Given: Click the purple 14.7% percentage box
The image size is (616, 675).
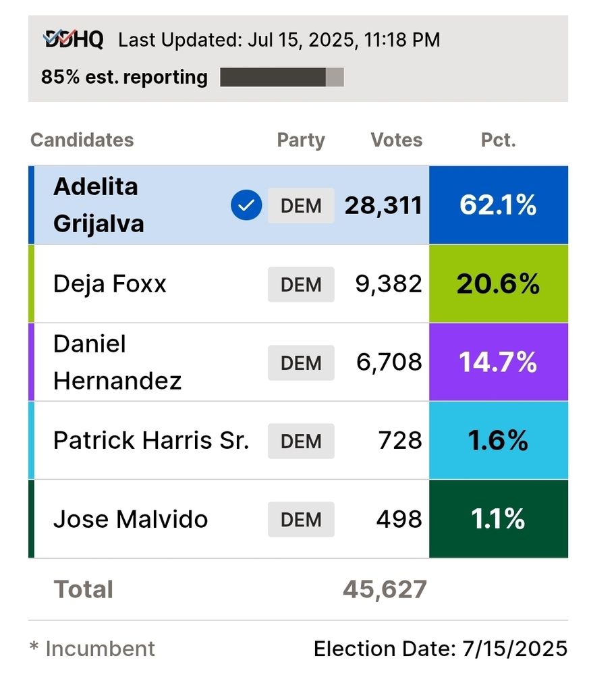Looking at the screenshot, I should tap(499, 362).
